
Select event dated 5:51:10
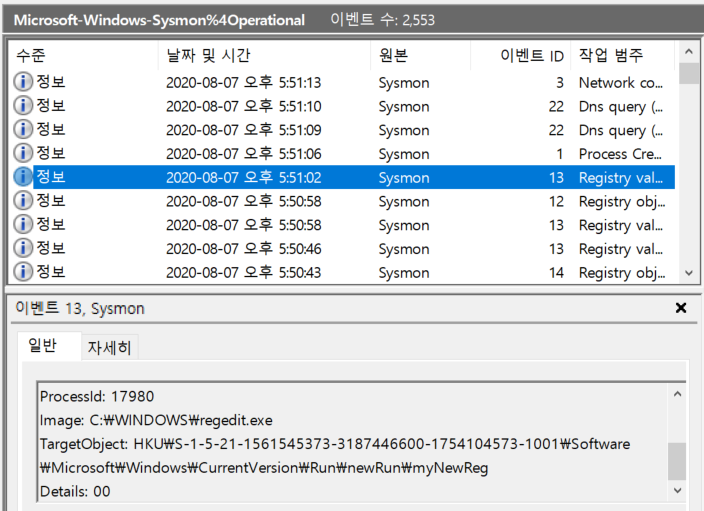(x=243, y=106)
